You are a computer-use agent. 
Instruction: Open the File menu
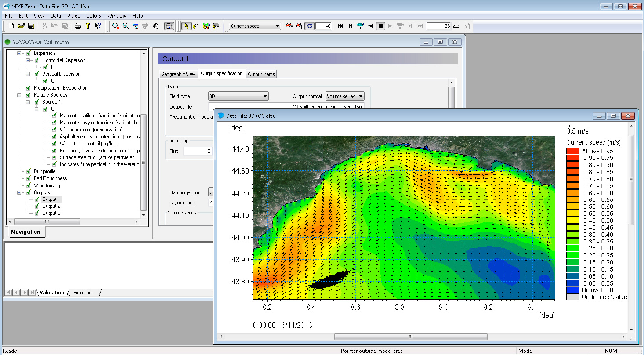[9, 15]
